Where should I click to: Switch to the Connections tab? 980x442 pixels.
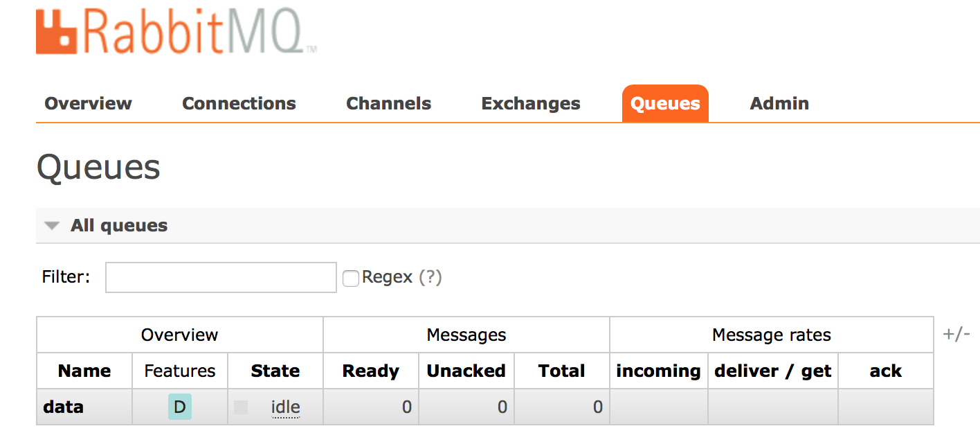pyautogui.click(x=239, y=104)
